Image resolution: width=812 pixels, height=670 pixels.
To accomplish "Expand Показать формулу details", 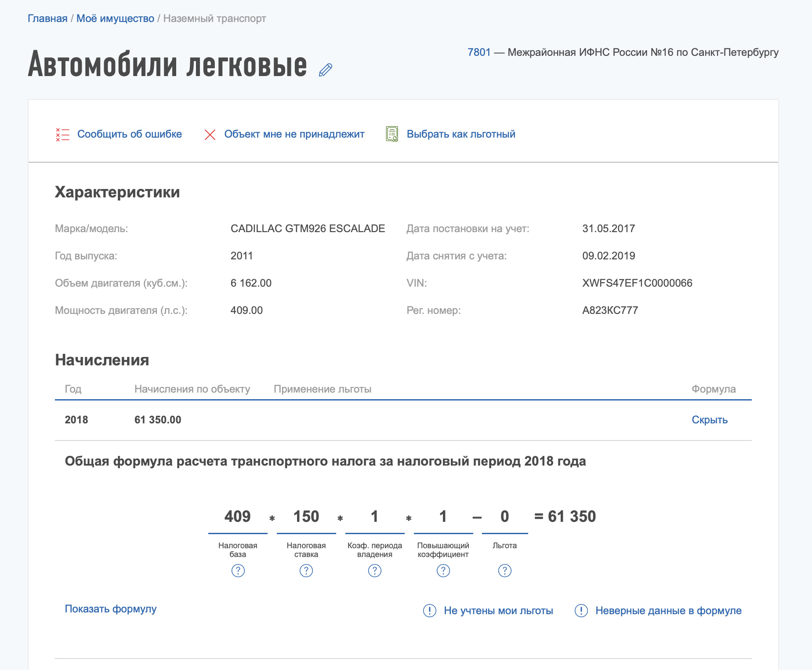I will 111,609.
